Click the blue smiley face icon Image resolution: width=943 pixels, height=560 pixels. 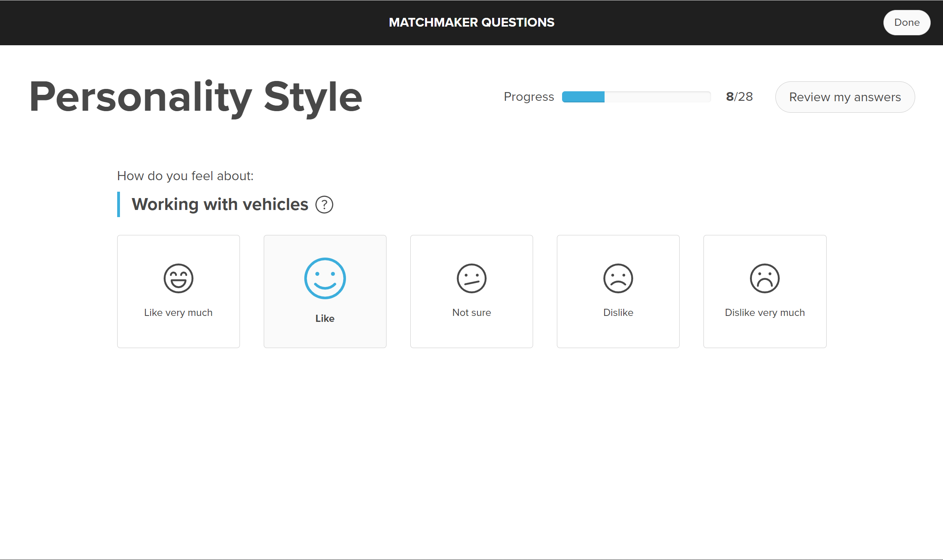click(x=325, y=278)
